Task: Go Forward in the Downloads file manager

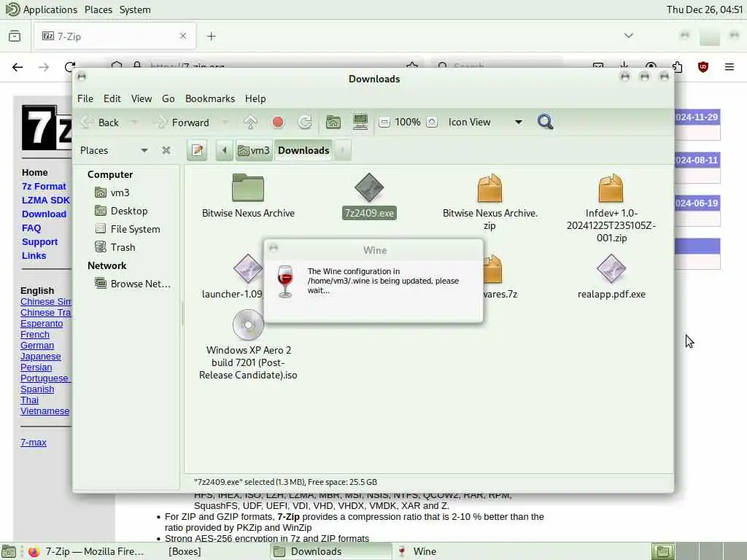Action: pos(182,122)
